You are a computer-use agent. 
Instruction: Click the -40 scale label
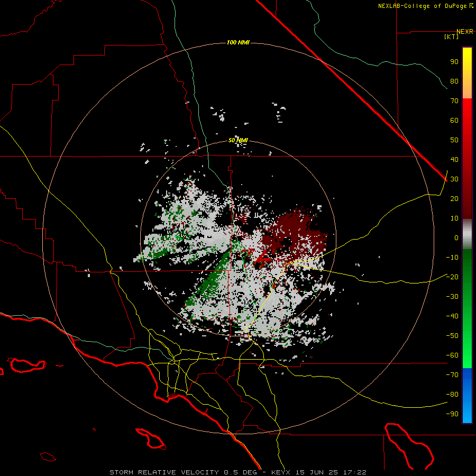(452, 316)
